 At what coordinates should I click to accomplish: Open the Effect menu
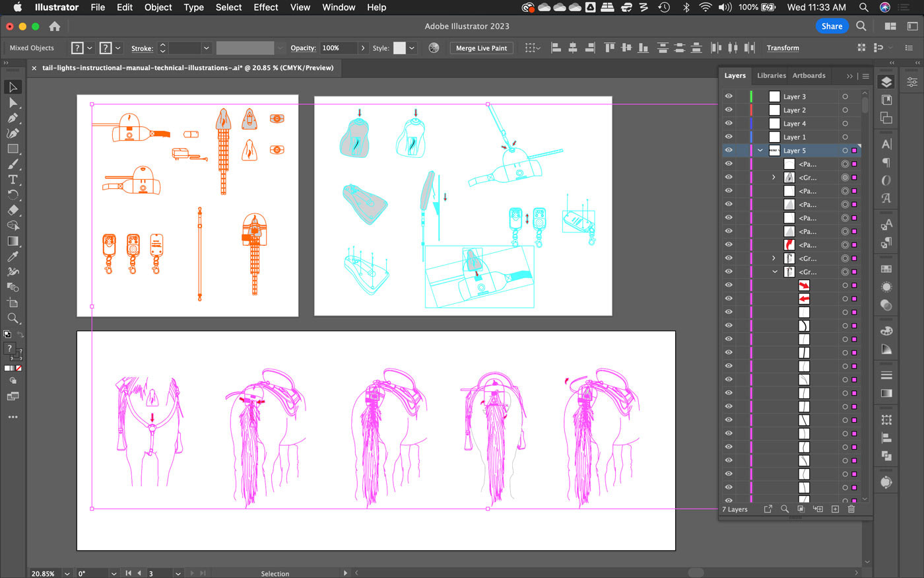pos(266,7)
